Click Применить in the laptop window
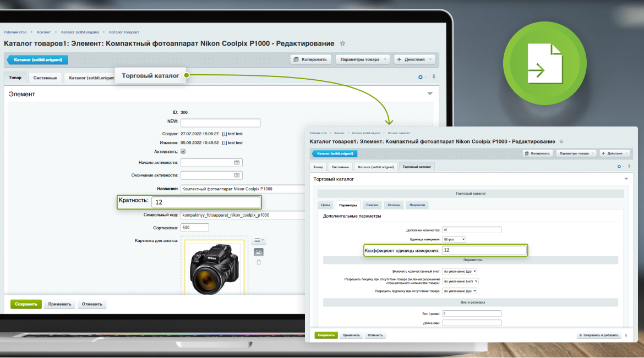Viewport: 644px width, 358px height. tap(59, 304)
